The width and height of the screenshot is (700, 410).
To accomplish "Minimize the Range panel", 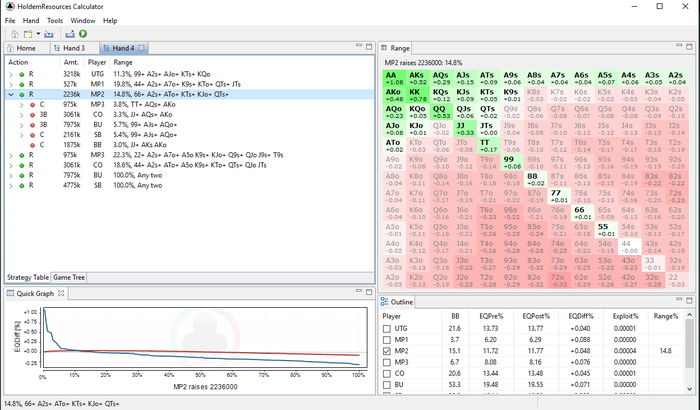I will (679, 46).
